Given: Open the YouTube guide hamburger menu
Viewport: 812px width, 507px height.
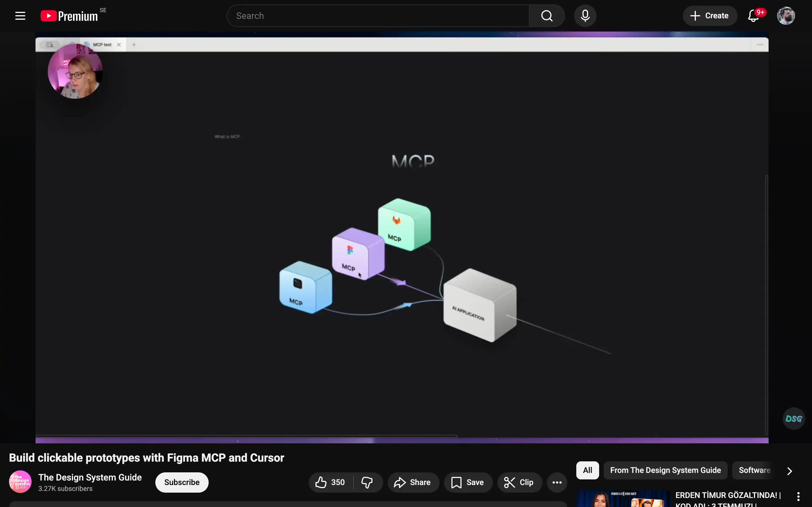Looking at the screenshot, I should coord(20,15).
